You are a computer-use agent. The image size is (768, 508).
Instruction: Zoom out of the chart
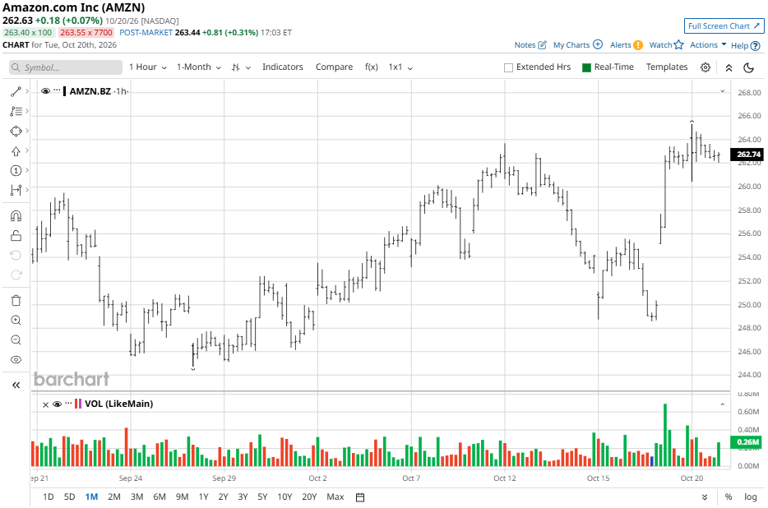[16, 340]
